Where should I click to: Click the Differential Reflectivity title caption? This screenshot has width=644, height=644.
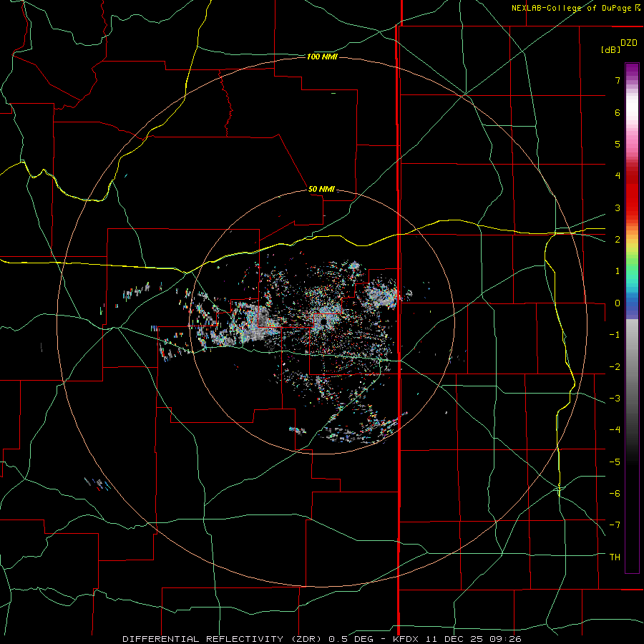322,639
